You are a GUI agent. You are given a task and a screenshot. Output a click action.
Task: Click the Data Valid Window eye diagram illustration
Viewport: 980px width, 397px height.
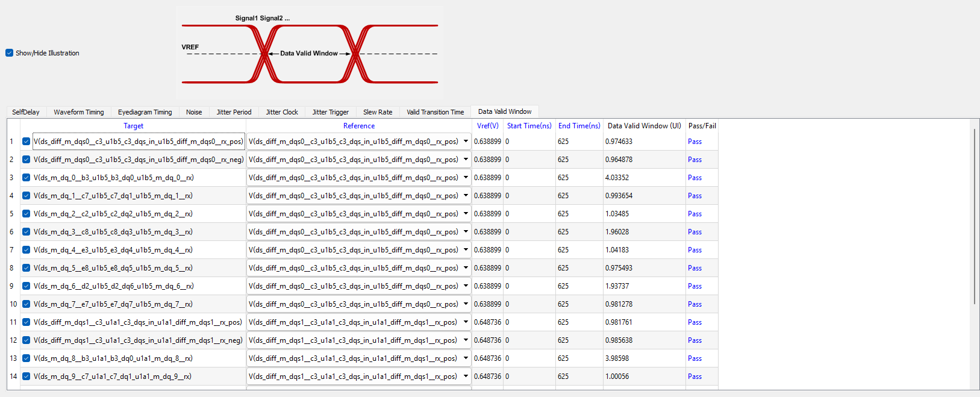(310, 53)
